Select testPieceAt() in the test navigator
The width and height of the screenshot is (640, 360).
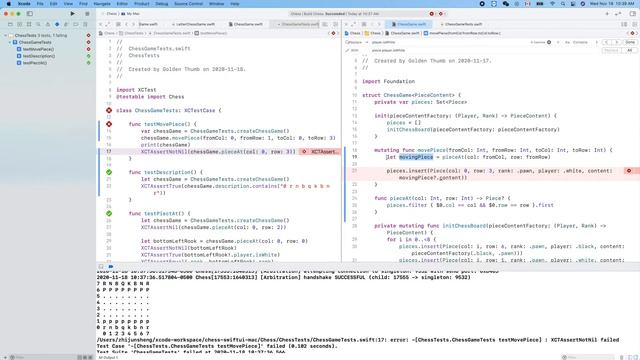(x=35, y=63)
